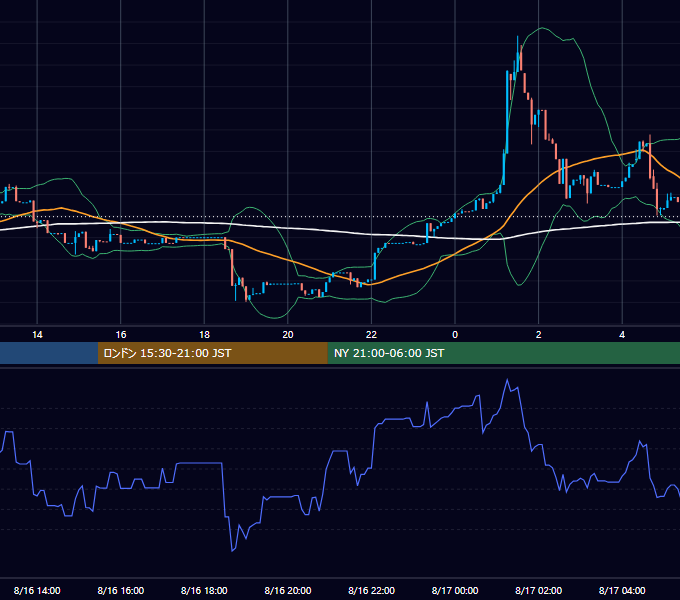680x600 pixels.
Task: Click the peak of the blue indicator line
Action: point(507,380)
